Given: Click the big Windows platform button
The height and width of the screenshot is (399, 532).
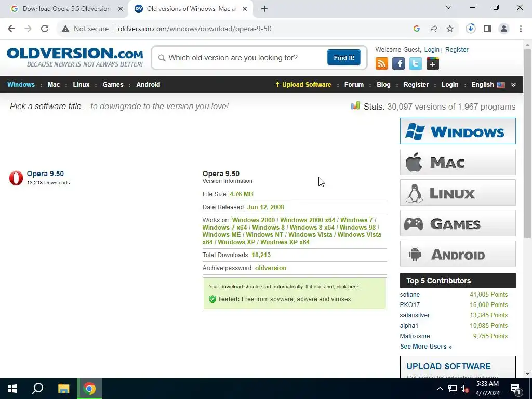Looking at the screenshot, I should pos(458,131).
